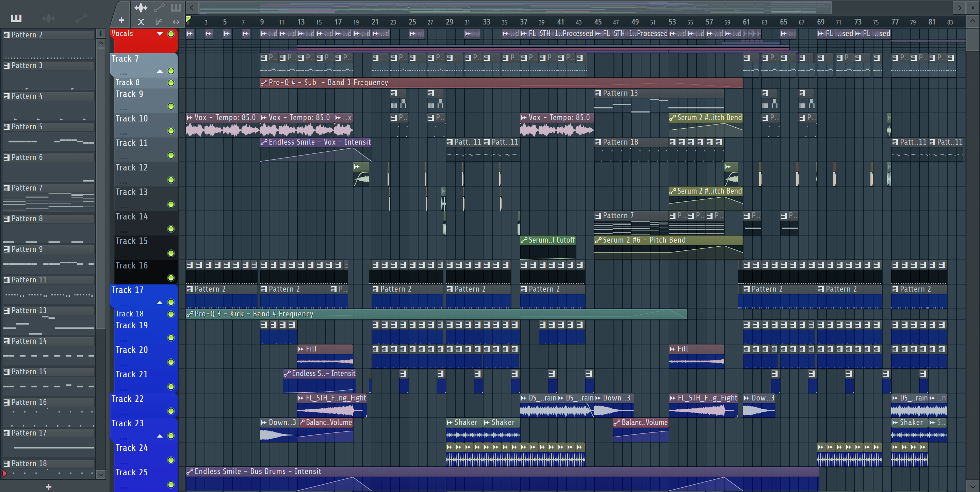Open the Serum 2 #6 Pitch Bend clip menu
980x492 pixels.
click(598, 240)
